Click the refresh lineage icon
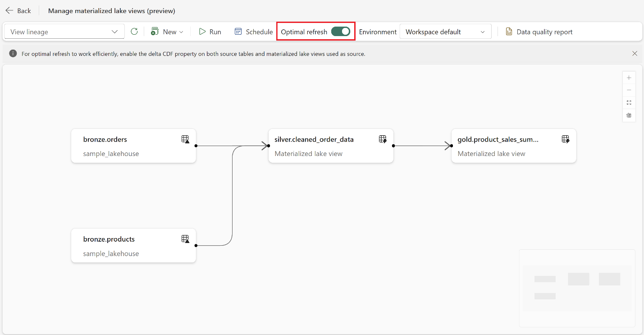The image size is (644, 335). 134,32
